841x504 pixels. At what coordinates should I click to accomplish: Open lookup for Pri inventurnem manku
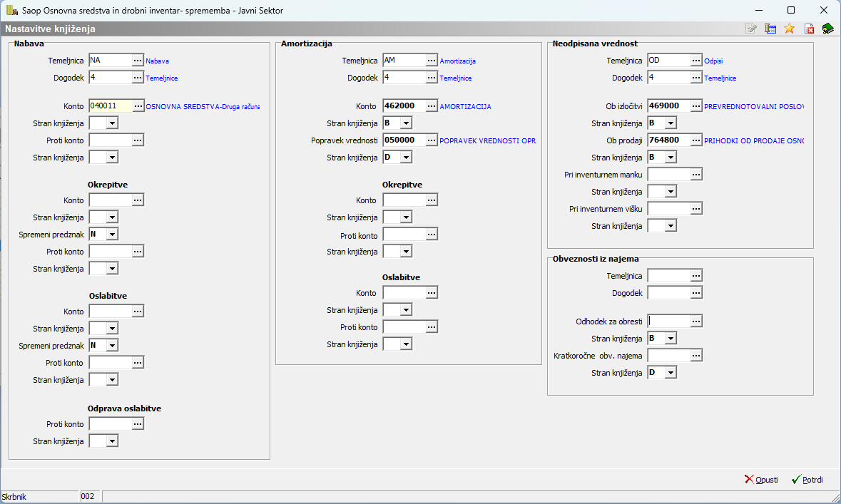click(696, 174)
